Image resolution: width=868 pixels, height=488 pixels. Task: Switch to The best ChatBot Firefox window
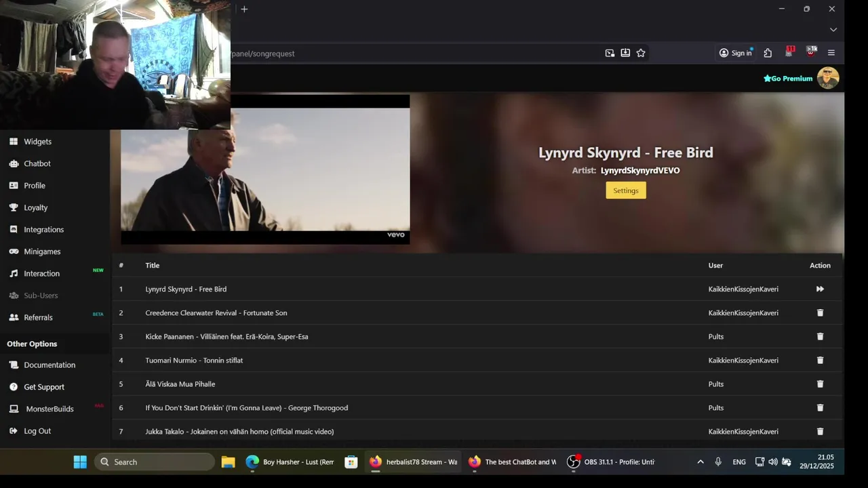tap(512, 462)
